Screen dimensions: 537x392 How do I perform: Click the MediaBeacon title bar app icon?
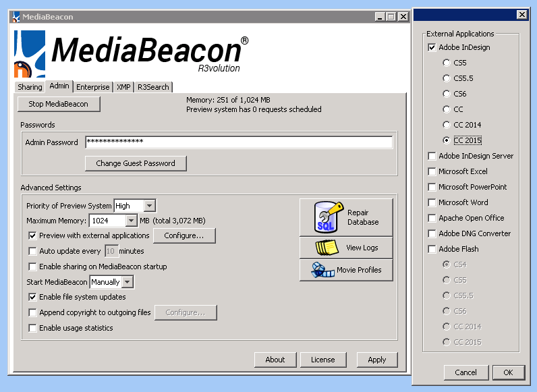tap(16, 17)
